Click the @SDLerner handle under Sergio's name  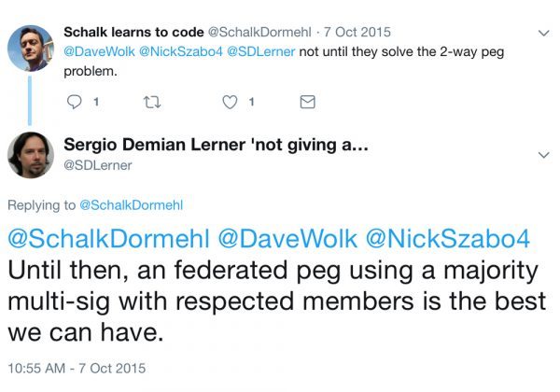coord(97,165)
